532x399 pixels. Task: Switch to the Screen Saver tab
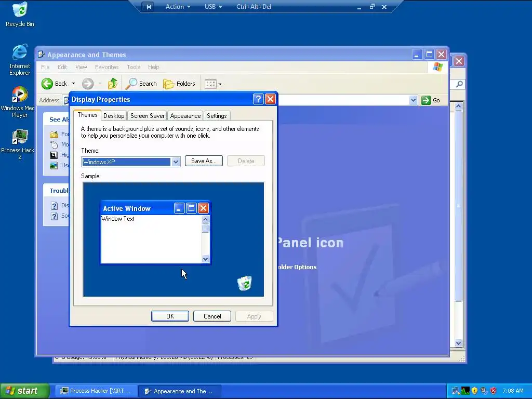coord(147,116)
